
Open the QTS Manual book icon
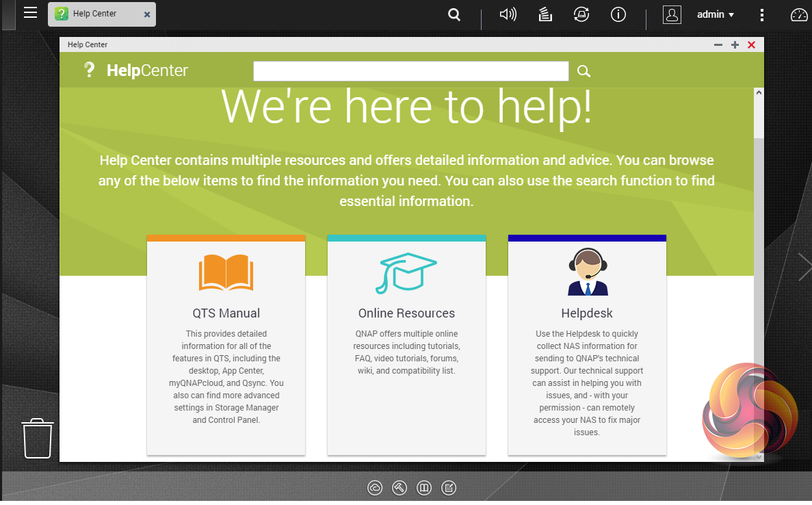coord(226,272)
